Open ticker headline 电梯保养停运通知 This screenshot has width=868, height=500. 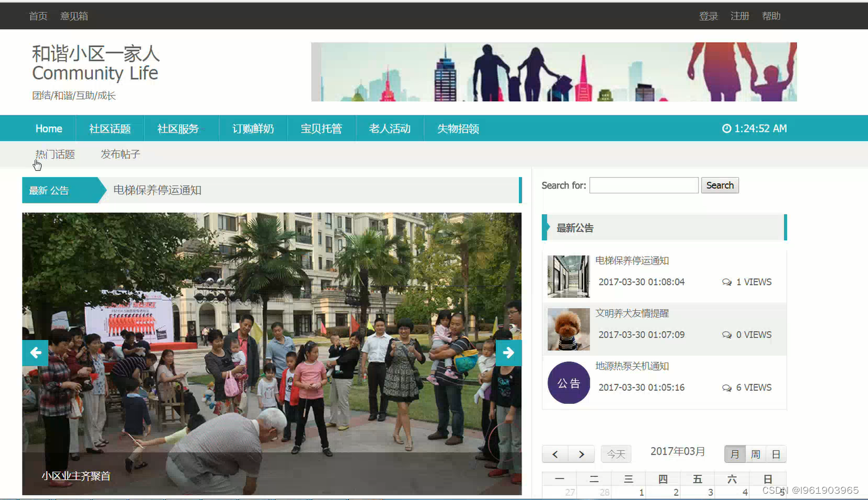[x=157, y=190]
